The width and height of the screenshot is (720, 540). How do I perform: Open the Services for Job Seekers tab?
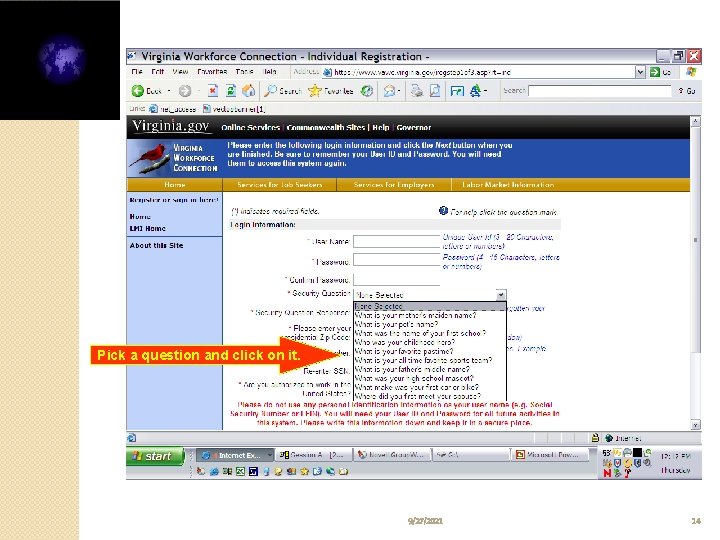279,185
